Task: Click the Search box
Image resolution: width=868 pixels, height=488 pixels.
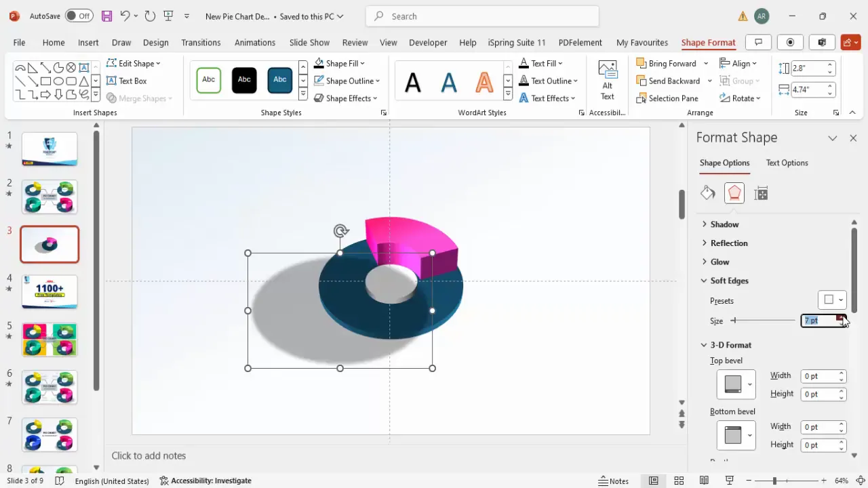Action: (482, 16)
